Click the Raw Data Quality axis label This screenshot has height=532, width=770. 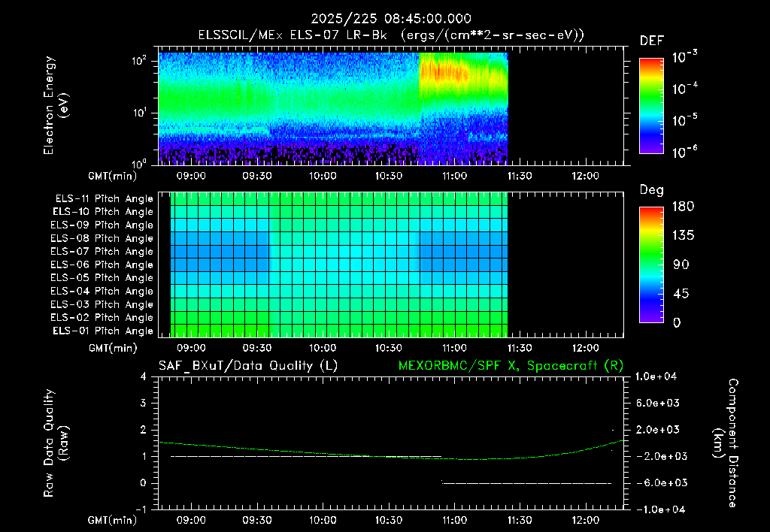click(56, 443)
